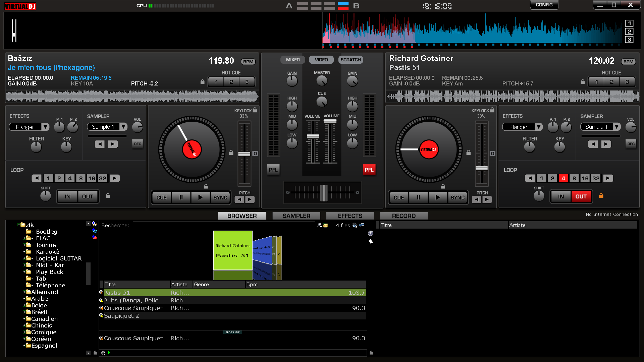Open the CONFIG settings
This screenshot has width=644, height=362.
point(544,5)
